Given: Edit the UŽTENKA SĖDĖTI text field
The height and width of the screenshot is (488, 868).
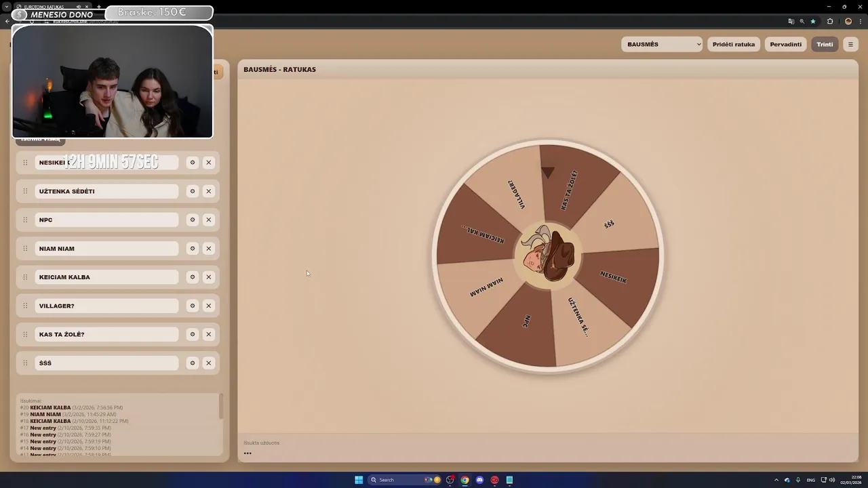Looking at the screenshot, I should pos(106,191).
